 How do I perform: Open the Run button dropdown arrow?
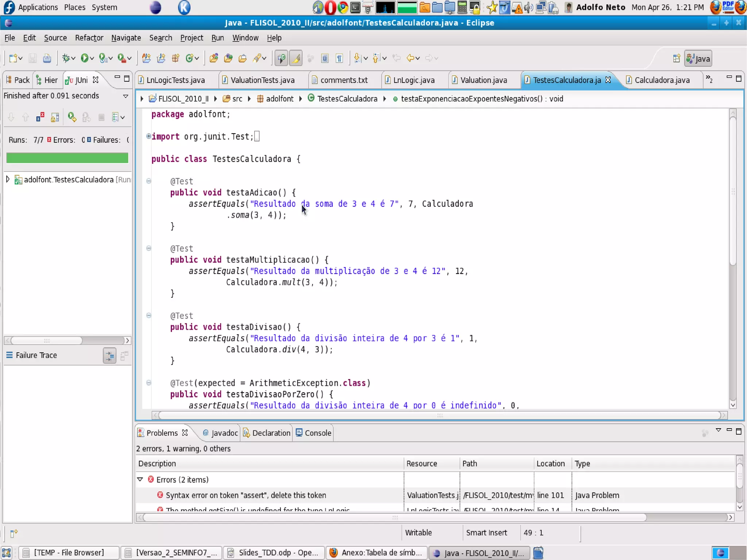pos(92,58)
